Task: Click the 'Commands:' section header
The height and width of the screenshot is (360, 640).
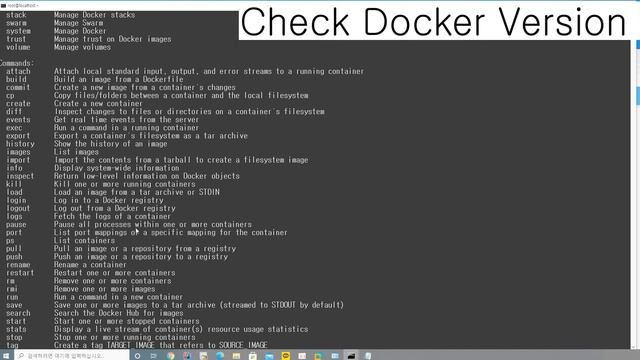Action: click(17, 63)
